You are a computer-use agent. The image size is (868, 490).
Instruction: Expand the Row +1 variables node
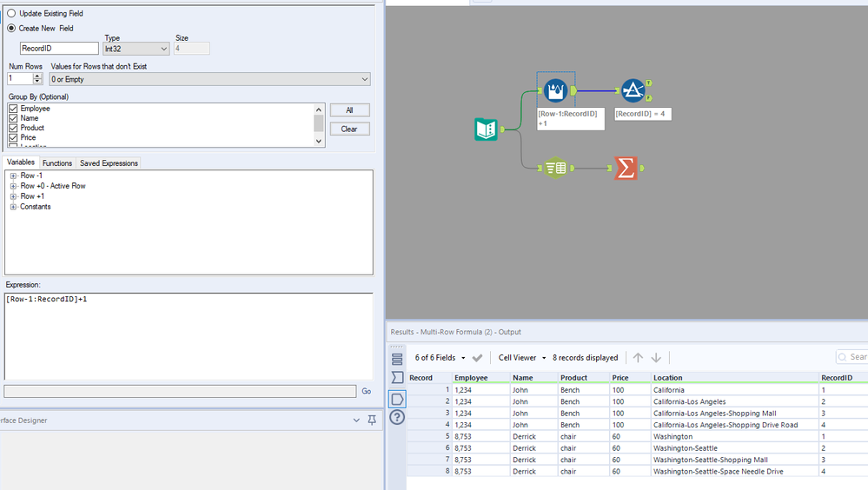click(13, 196)
